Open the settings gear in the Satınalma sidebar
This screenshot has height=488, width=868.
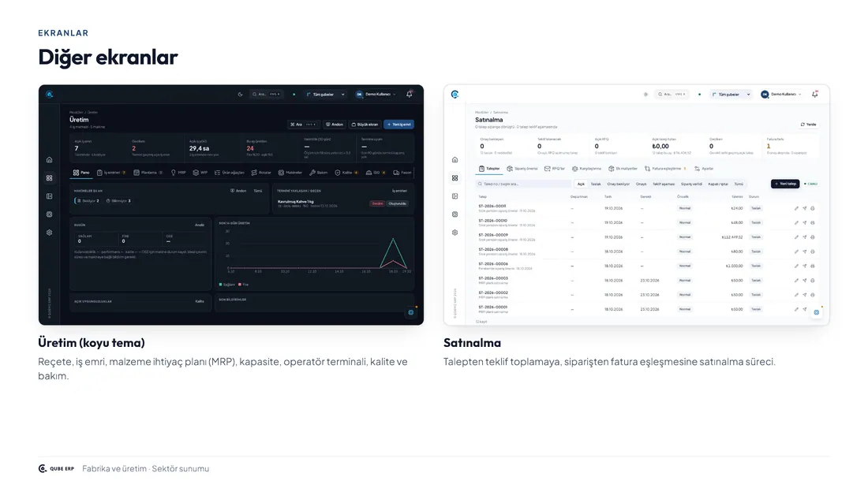(455, 233)
